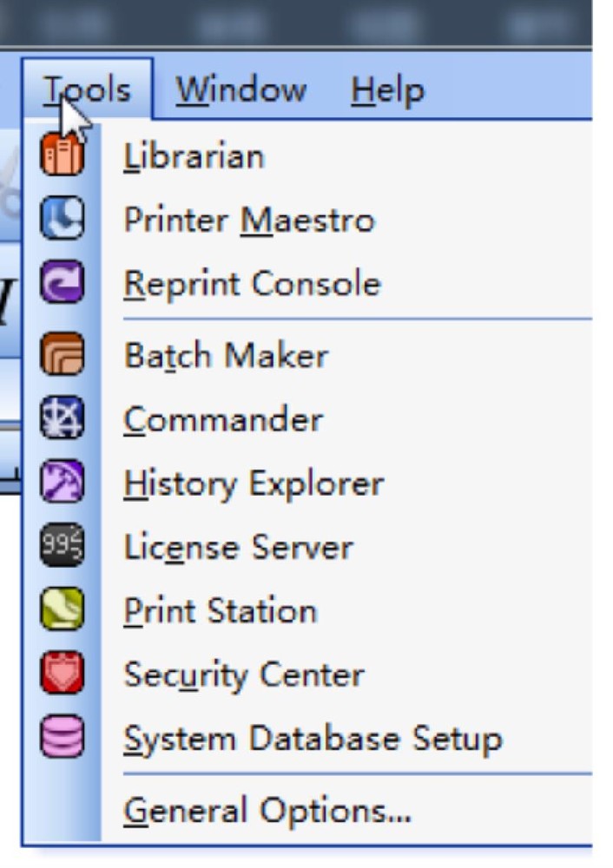Select General Options... menu entry

267,812
